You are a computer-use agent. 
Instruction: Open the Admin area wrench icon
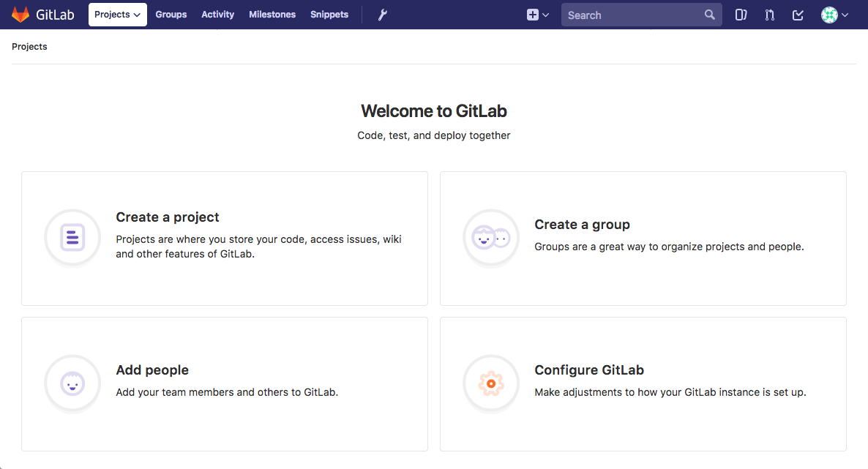(382, 15)
